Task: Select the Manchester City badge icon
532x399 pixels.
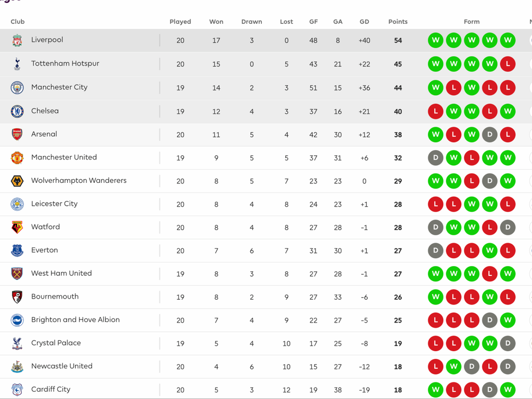Action: coord(17,88)
